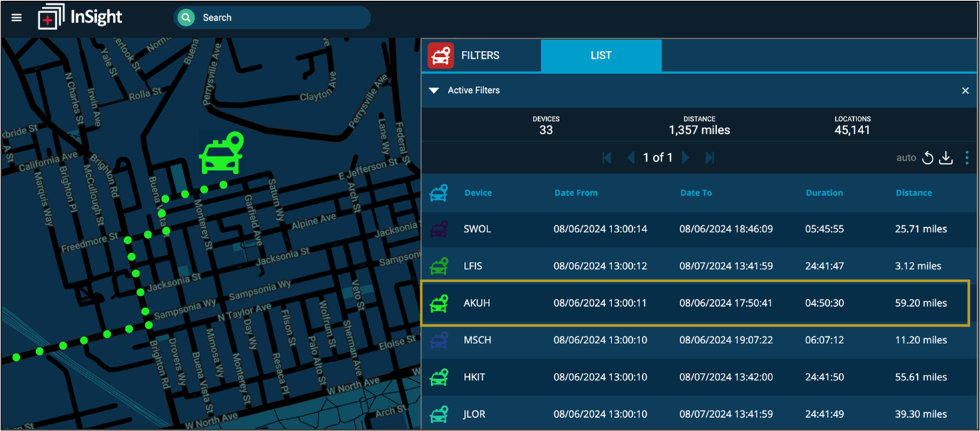Click the search magnifier icon
The width and height of the screenshot is (980, 431).
pyautogui.click(x=185, y=17)
